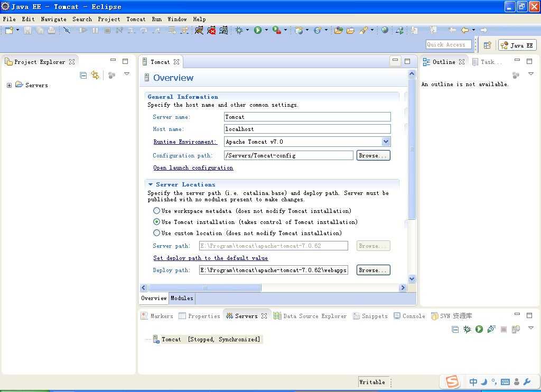541x392 pixels.
Task: Click the Restart Tomcat cat icon
Action: [x=223, y=30]
